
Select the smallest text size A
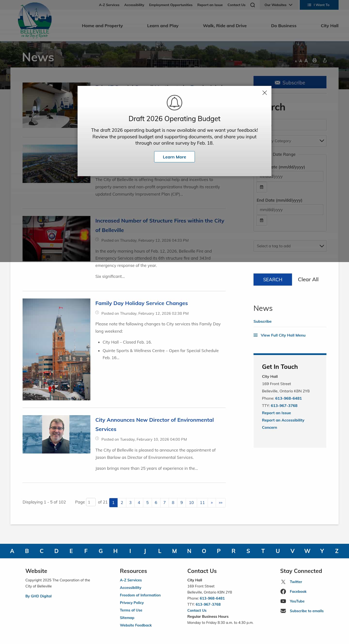(296, 61)
